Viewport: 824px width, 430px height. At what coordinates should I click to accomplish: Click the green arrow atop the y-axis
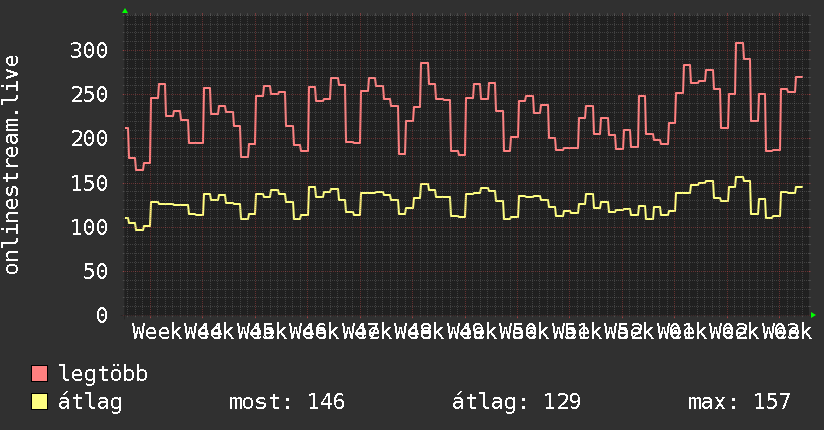125,11
